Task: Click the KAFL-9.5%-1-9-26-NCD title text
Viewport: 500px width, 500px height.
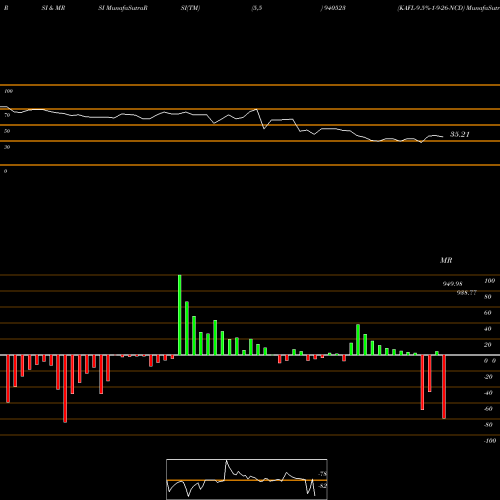Action: click(431, 8)
